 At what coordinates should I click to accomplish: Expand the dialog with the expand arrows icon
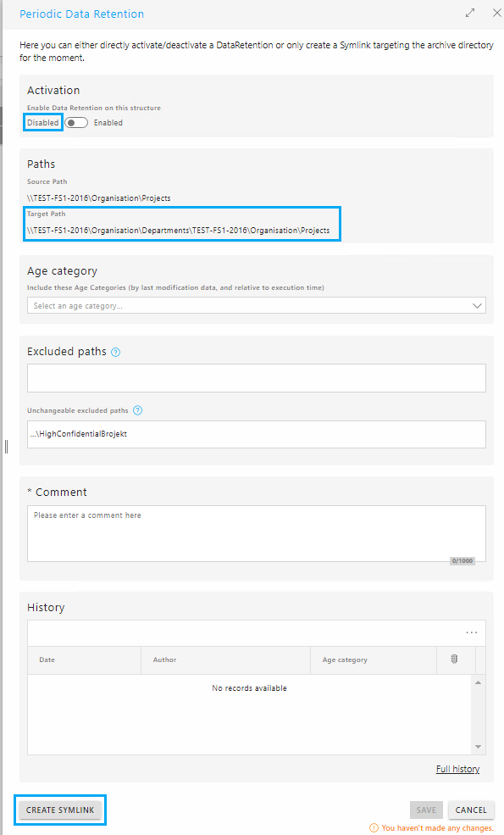click(x=470, y=13)
